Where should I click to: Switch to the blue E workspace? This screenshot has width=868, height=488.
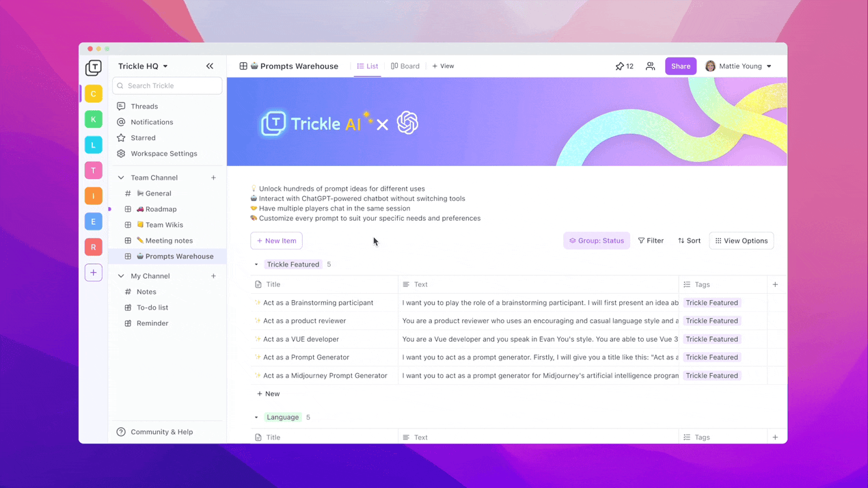tap(94, 221)
